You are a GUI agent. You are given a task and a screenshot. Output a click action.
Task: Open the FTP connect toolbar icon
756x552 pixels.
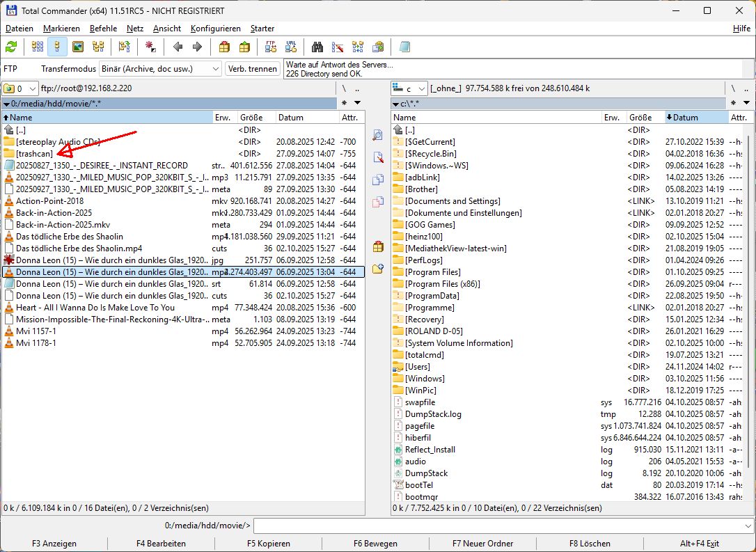click(271, 47)
